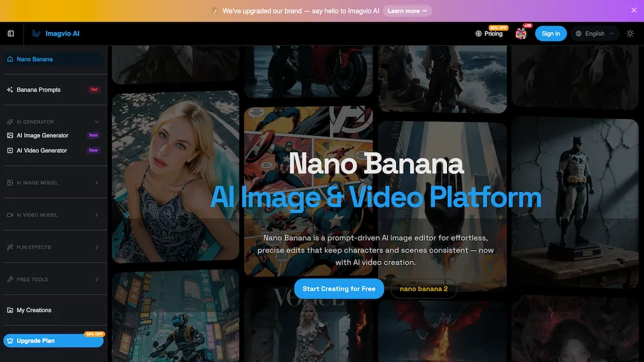This screenshot has width=644, height=362.
Task: Click the 50% OFF badge on Pricing
Action: click(x=499, y=28)
